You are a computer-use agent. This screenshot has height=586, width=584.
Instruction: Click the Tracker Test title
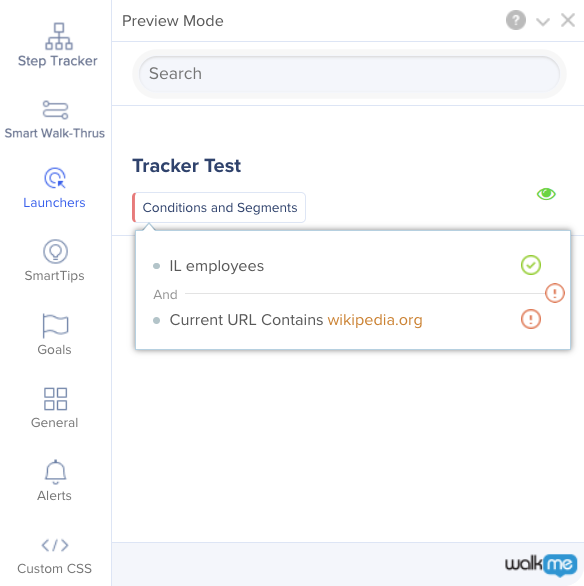click(x=186, y=166)
